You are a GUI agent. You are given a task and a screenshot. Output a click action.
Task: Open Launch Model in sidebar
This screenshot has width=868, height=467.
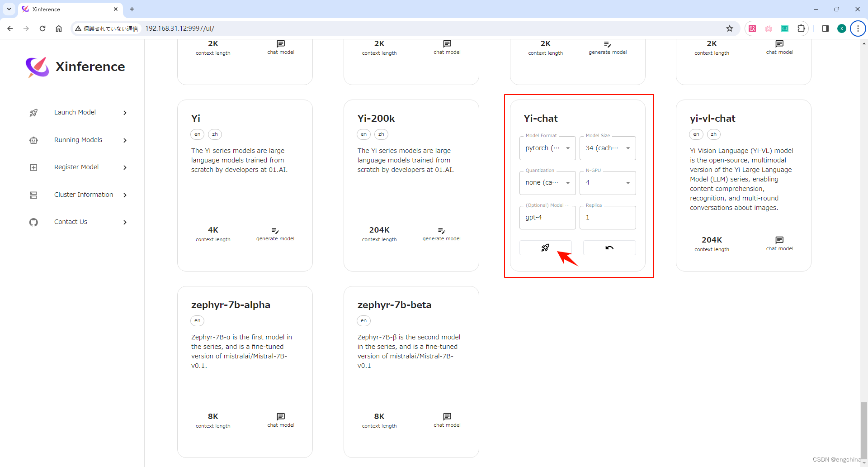75,112
